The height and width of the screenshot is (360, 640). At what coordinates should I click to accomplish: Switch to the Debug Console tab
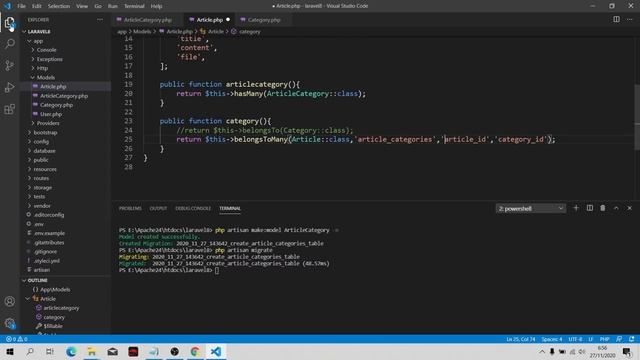(193, 208)
